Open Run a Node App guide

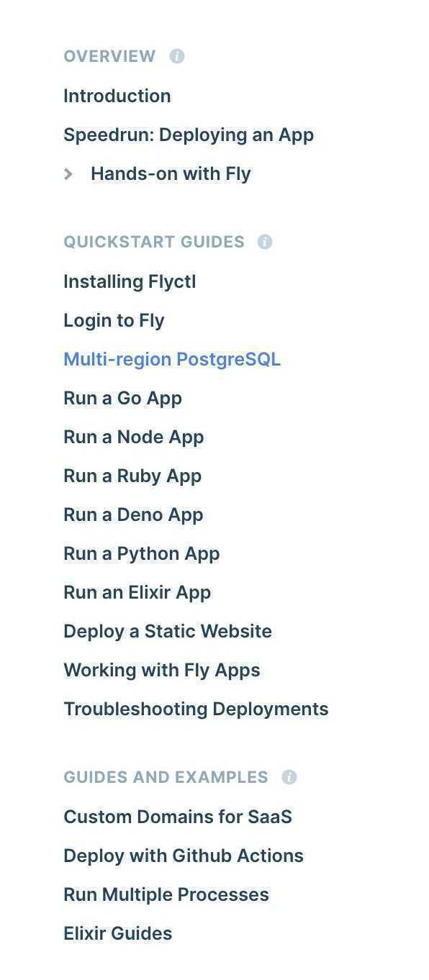(134, 437)
